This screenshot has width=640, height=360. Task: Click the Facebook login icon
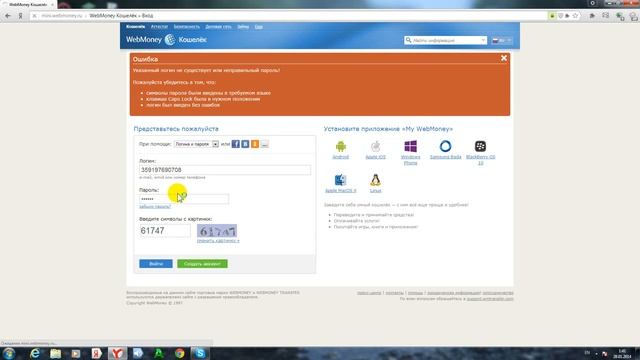[236, 144]
